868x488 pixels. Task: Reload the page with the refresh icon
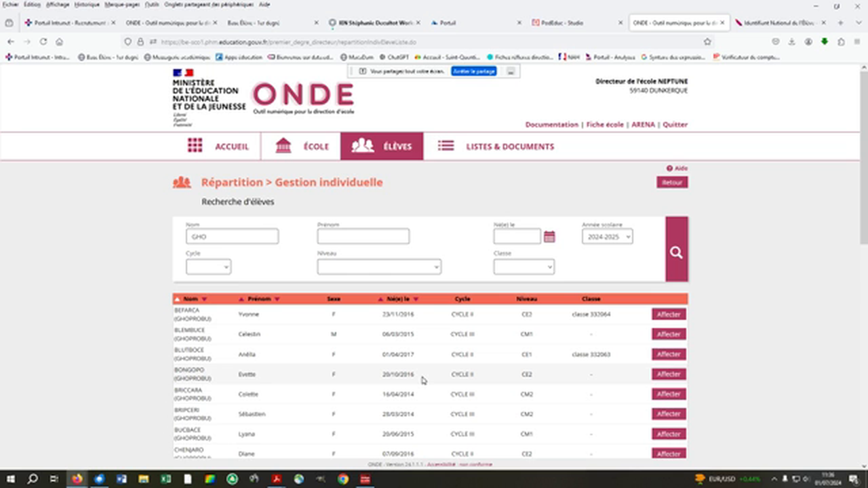[x=43, y=41]
